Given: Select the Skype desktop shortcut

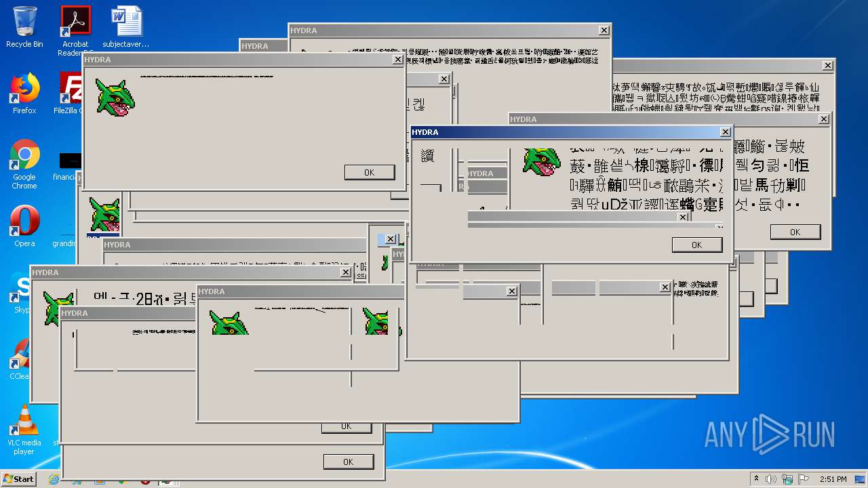Looking at the screenshot, I should pyautogui.click(x=19, y=293).
